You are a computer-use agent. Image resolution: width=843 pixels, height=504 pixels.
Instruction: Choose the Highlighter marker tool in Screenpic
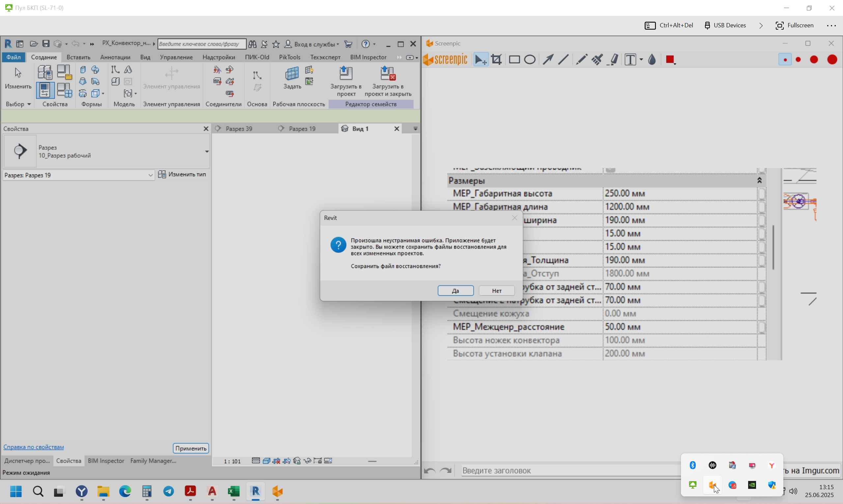pyautogui.click(x=614, y=60)
